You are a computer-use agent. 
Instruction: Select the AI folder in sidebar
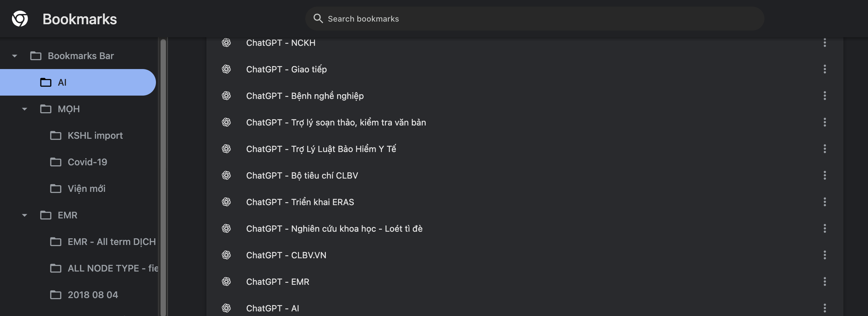pos(62,83)
